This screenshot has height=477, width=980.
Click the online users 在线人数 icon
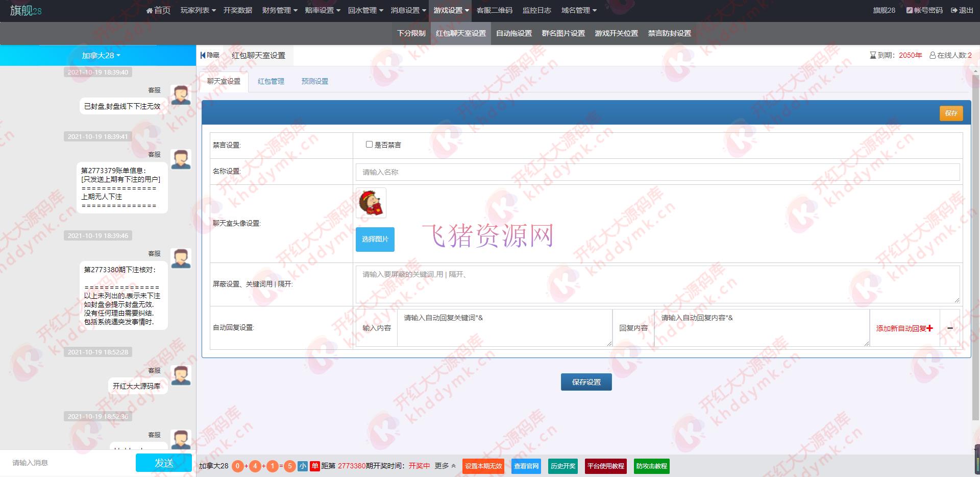pos(933,55)
